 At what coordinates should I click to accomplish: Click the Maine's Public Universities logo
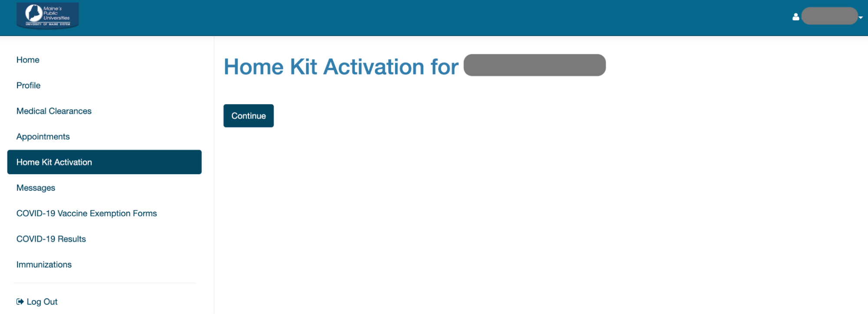48,15
